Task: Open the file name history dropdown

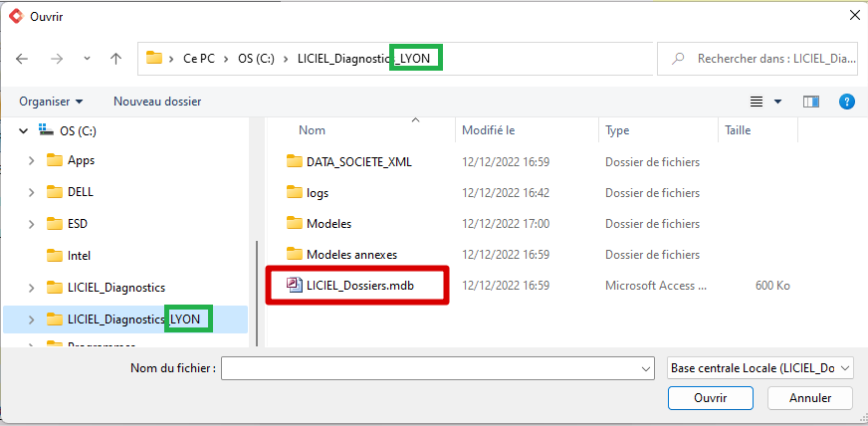Action: (x=645, y=368)
